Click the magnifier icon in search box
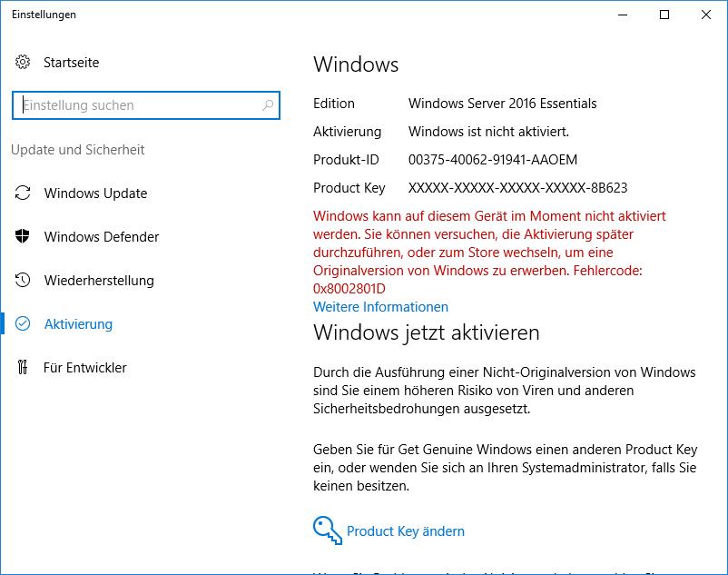 (x=268, y=105)
